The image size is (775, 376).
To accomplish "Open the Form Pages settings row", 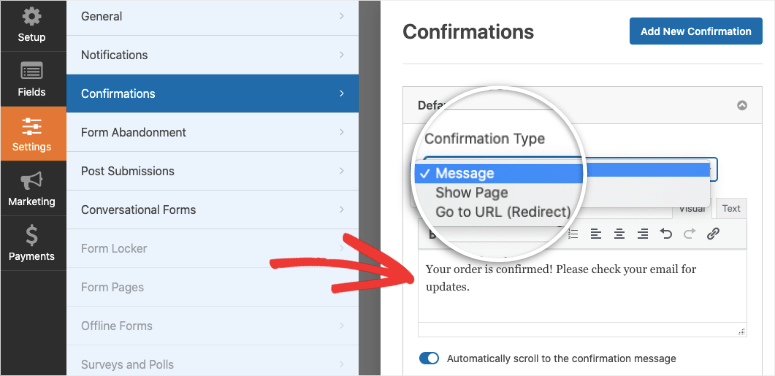I will (213, 287).
